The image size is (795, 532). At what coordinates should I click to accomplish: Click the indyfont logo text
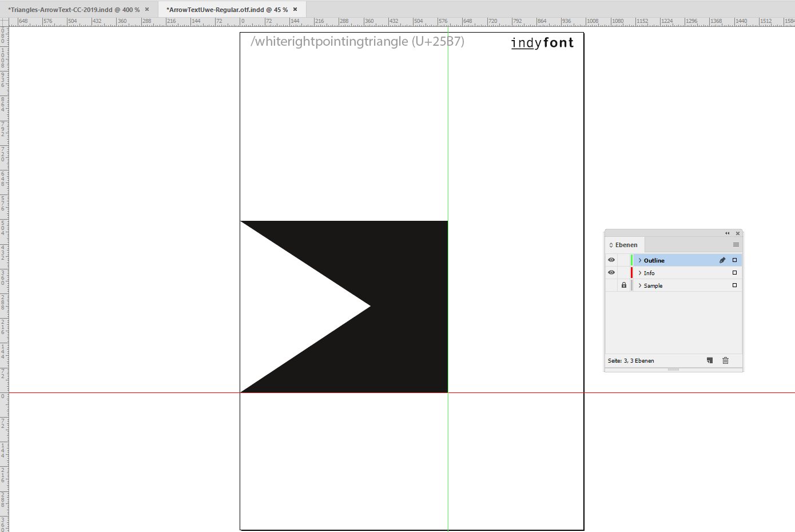[x=542, y=43]
